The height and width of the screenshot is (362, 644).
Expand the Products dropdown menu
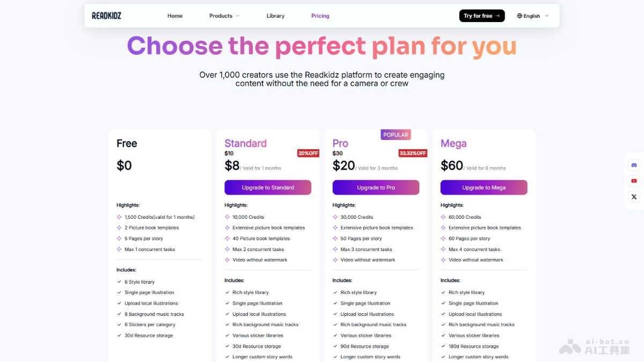[224, 16]
